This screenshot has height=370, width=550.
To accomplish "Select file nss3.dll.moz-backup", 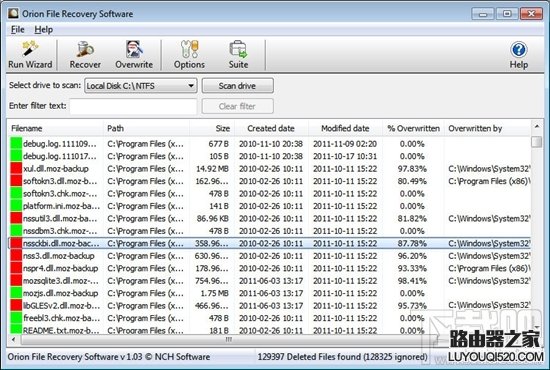I will pos(59,256).
